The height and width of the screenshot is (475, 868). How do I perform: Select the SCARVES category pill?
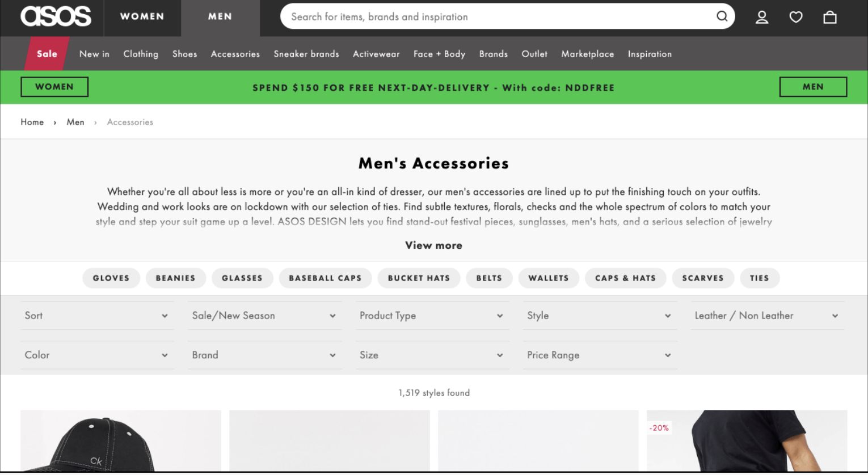click(x=703, y=278)
